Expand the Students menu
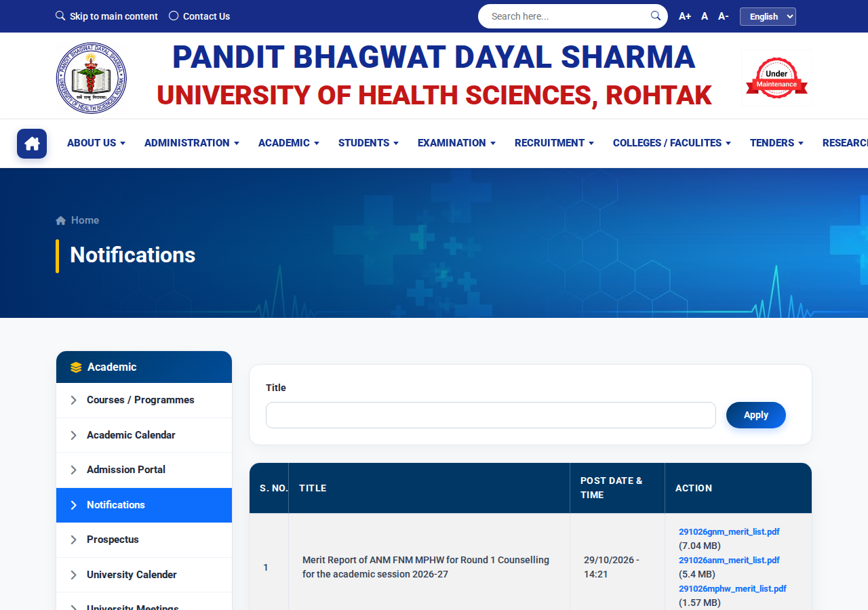This screenshot has width=868, height=610. click(x=369, y=143)
